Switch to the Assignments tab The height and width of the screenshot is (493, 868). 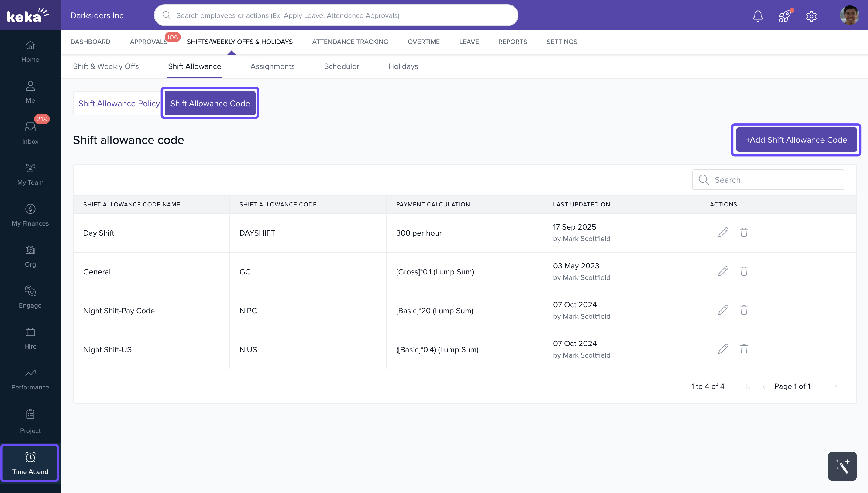[272, 66]
